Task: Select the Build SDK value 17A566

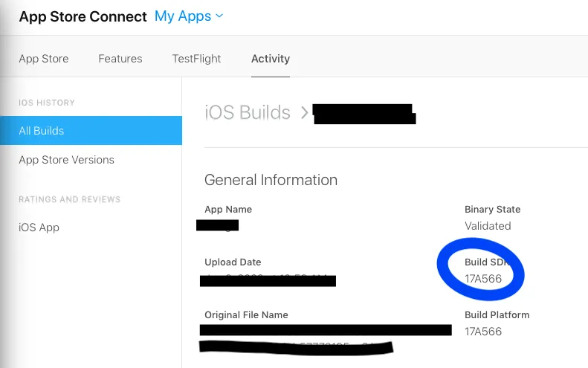Action: pyautogui.click(x=483, y=279)
